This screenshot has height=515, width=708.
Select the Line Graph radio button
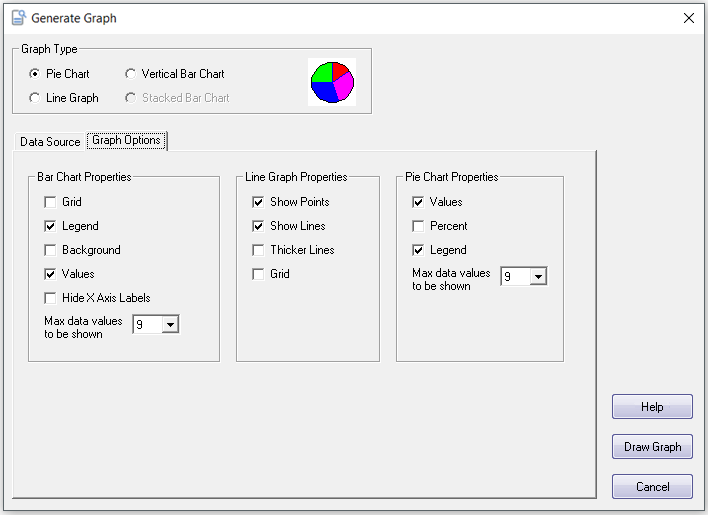34,97
